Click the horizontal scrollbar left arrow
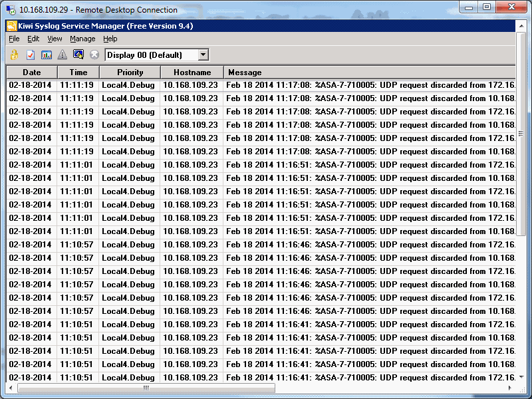 click(x=11, y=388)
